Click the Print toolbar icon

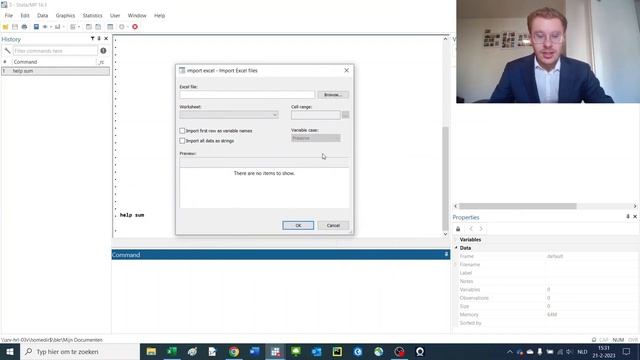(x=24, y=27)
